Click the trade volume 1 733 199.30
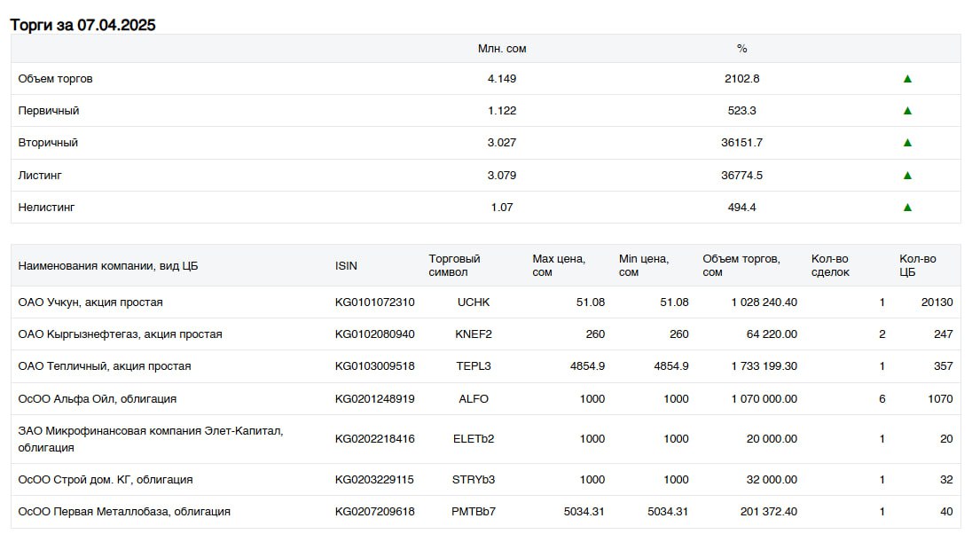Viewport: 980px width, 534px height. coord(764,365)
